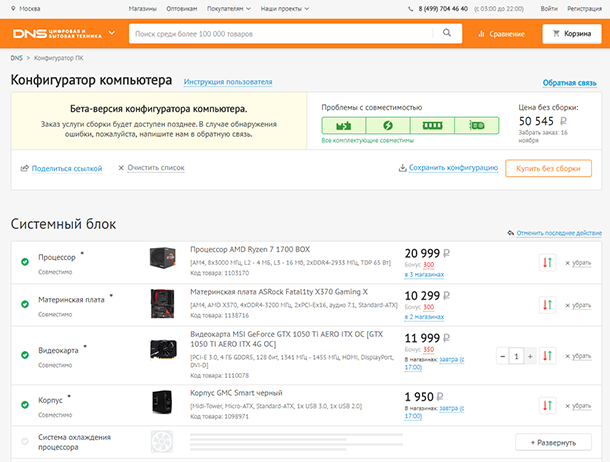
Task: Click the Войти link
Action: (549, 9)
